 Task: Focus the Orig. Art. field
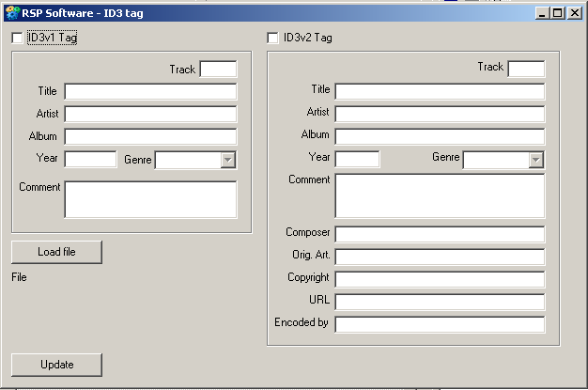pos(440,257)
